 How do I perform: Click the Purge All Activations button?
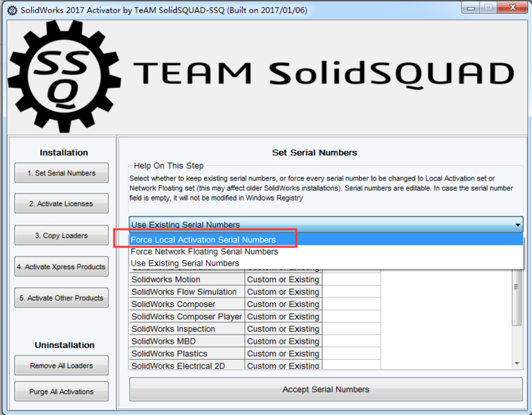62,391
